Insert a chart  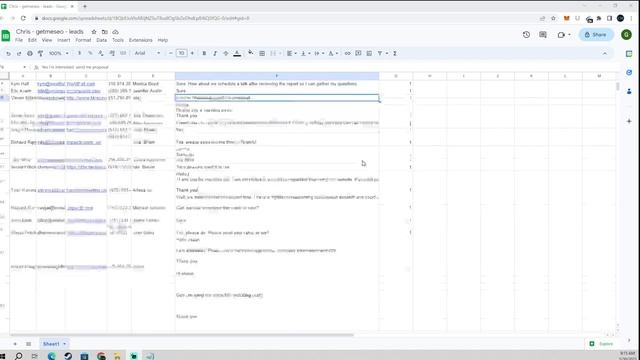point(369,53)
